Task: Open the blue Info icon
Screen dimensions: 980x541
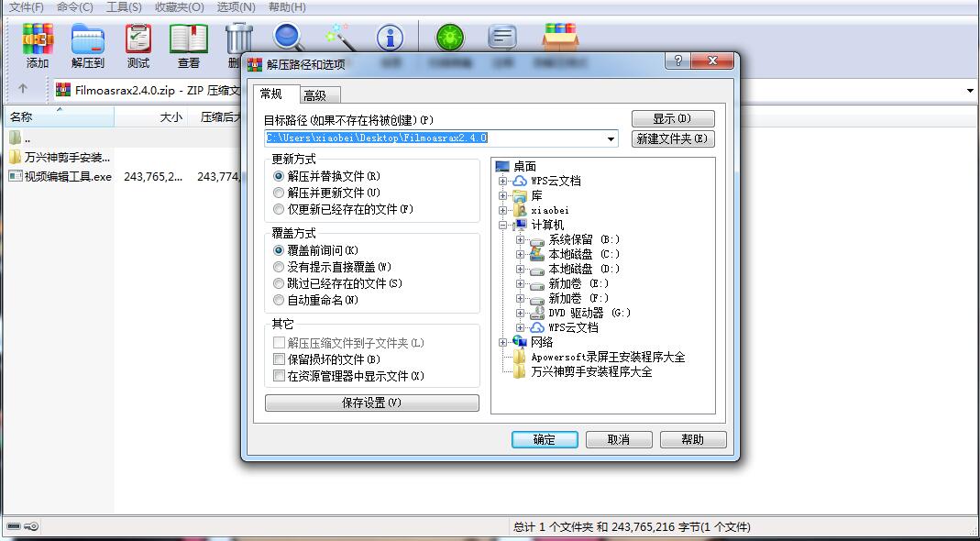Action: click(391, 38)
